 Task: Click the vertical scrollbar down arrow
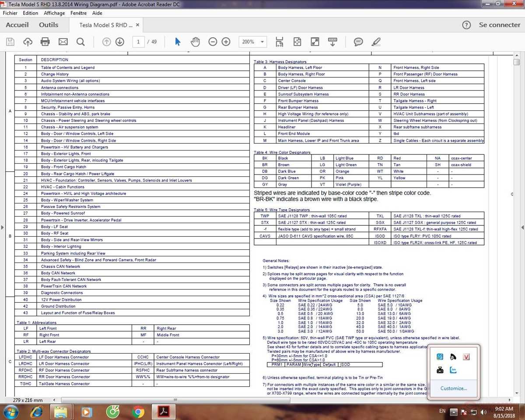(517, 393)
